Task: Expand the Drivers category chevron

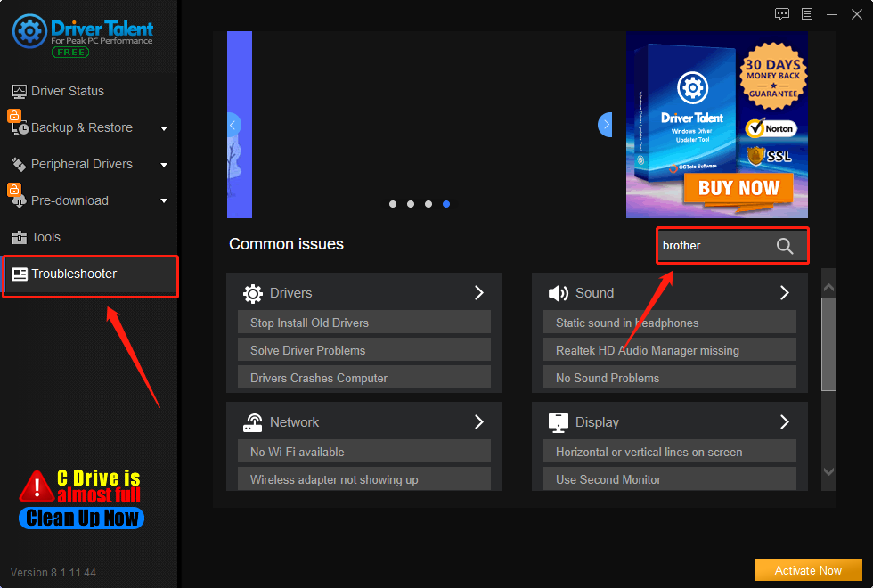Action: point(479,293)
